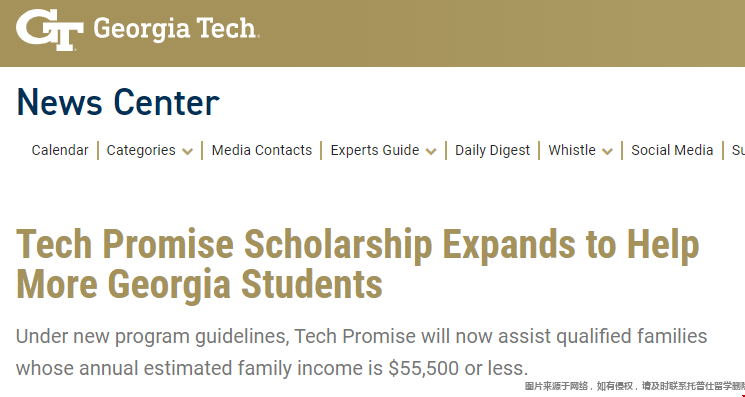Open the Whistle menu item
The width and height of the screenshot is (745, 397).
click(572, 150)
